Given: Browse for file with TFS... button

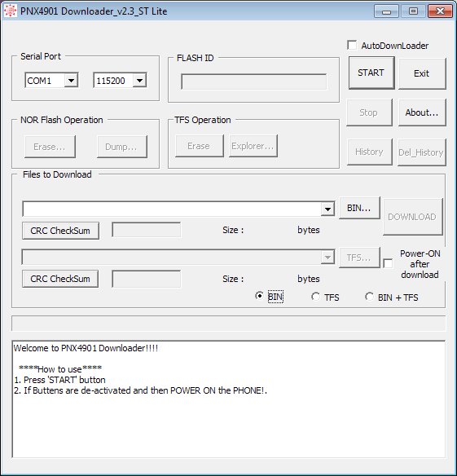Looking at the screenshot, I should (359, 258).
